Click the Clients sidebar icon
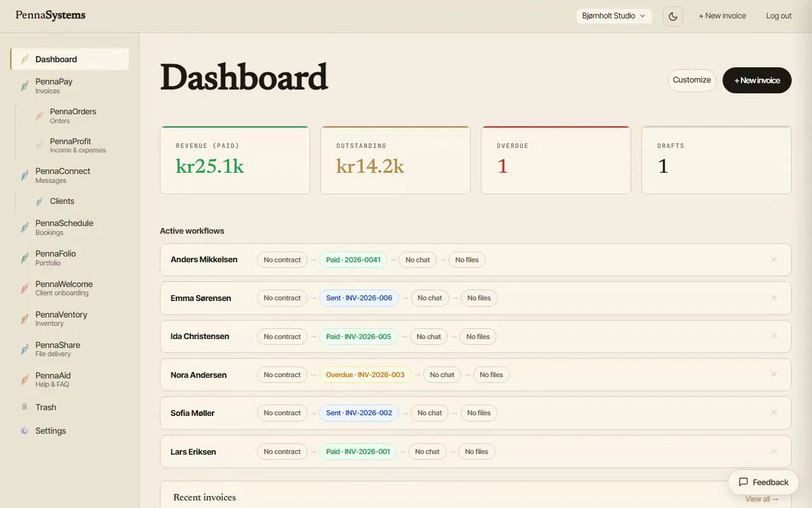This screenshot has width=812, height=508. (39, 201)
